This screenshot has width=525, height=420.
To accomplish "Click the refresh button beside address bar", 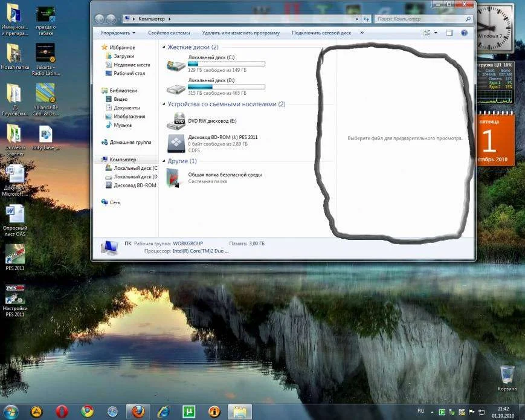I will [366, 19].
